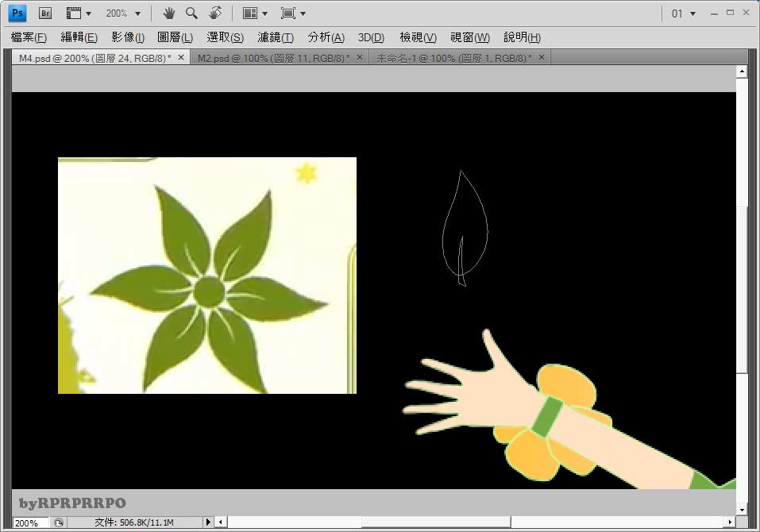Open the 圖層(L) menu
760x532 pixels.
click(175, 37)
